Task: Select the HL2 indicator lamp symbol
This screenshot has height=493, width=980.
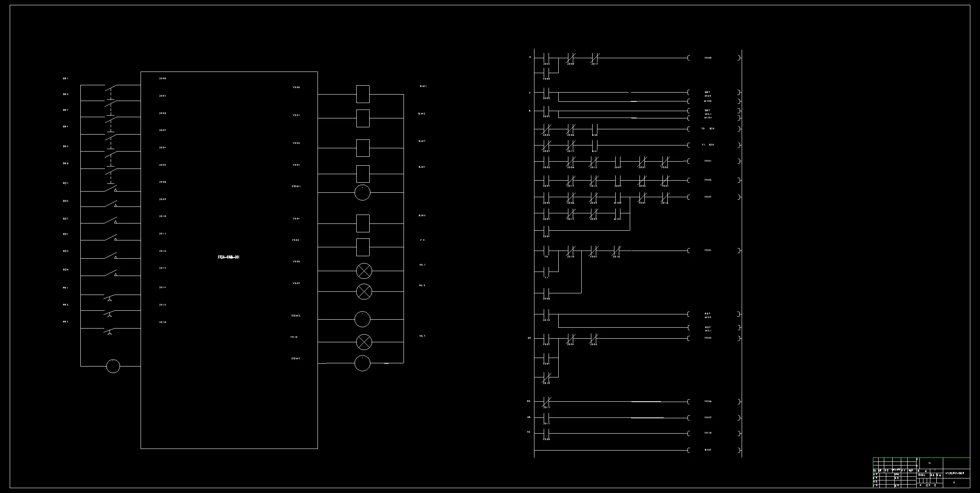Action: click(x=364, y=291)
